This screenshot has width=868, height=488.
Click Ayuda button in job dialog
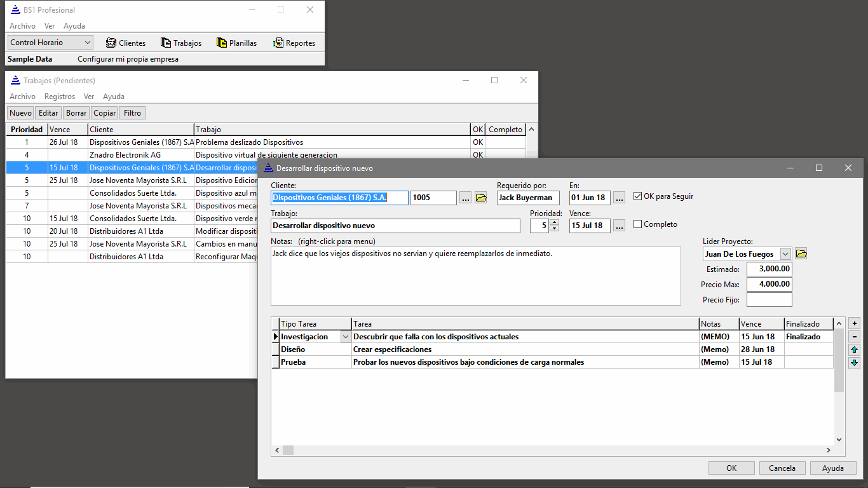(833, 468)
